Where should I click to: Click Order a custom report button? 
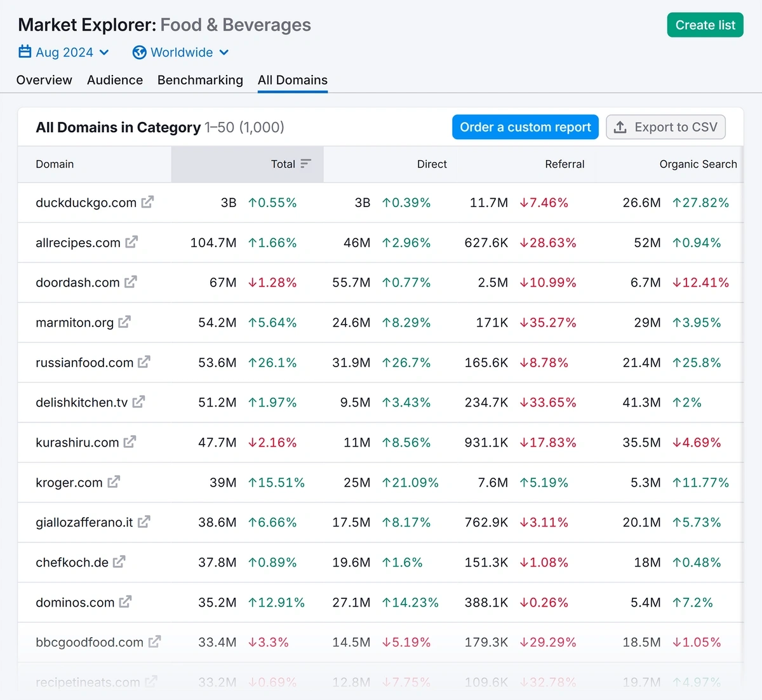pyautogui.click(x=525, y=127)
